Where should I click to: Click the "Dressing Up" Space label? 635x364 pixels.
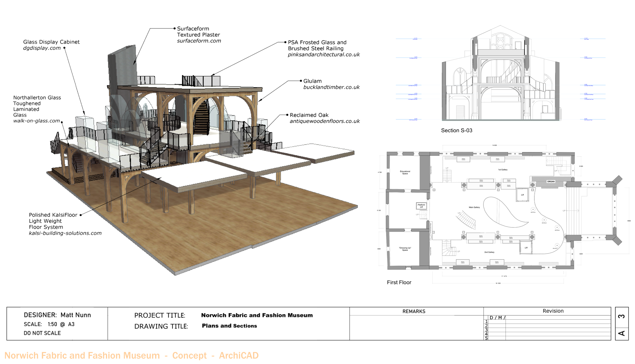(405, 249)
